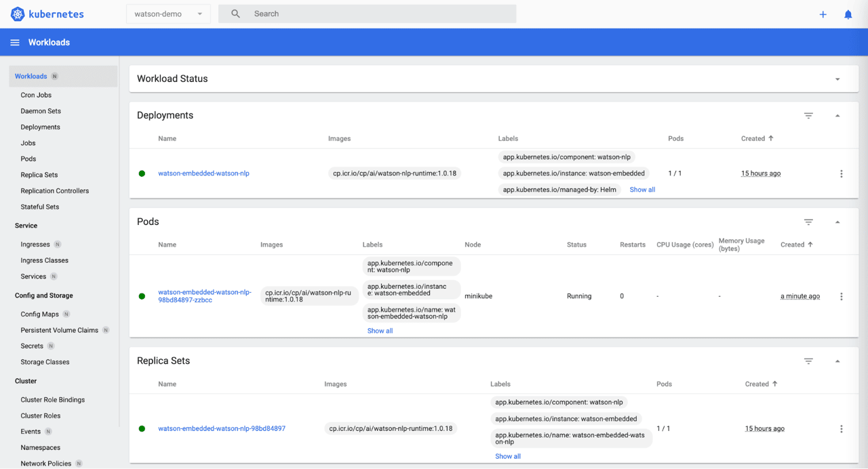Show all labels for the pod

pyautogui.click(x=380, y=331)
